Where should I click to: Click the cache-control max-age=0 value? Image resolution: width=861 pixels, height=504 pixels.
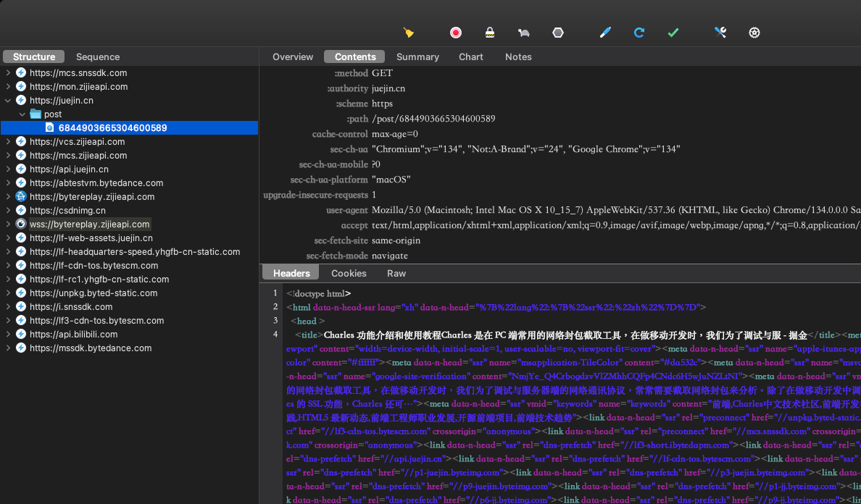pos(395,134)
